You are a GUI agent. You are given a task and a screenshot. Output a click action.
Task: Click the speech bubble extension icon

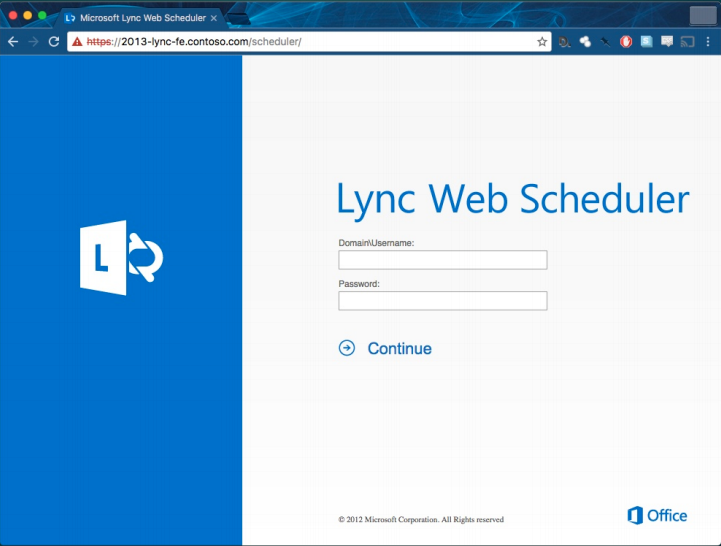667,41
